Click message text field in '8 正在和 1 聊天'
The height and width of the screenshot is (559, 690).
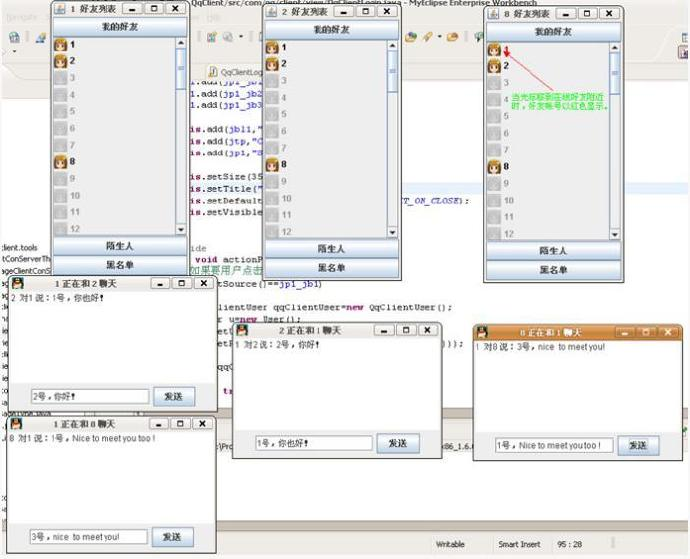pos(553,445)
